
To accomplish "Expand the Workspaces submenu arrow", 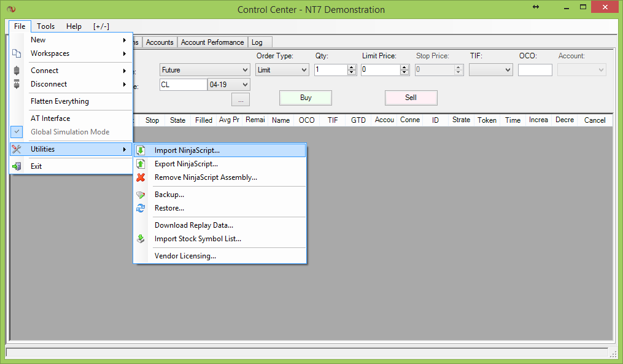I will [125, 53].
